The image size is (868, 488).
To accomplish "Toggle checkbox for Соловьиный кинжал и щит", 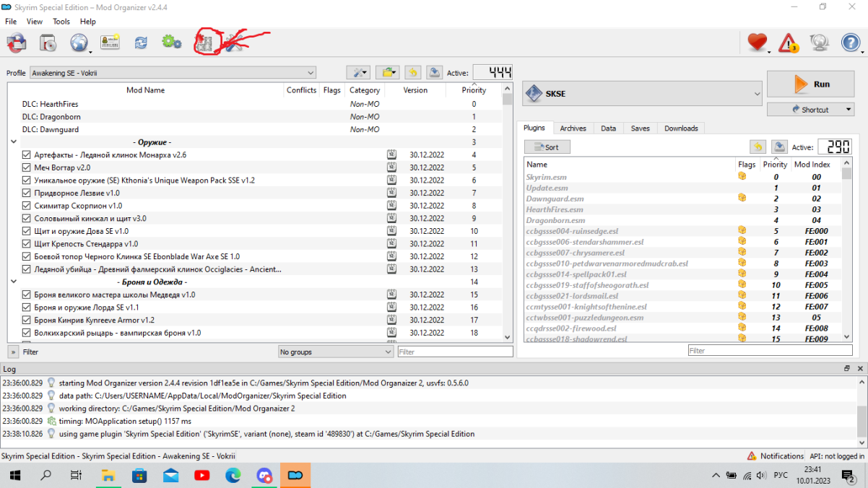I will (x=27, y=218).
